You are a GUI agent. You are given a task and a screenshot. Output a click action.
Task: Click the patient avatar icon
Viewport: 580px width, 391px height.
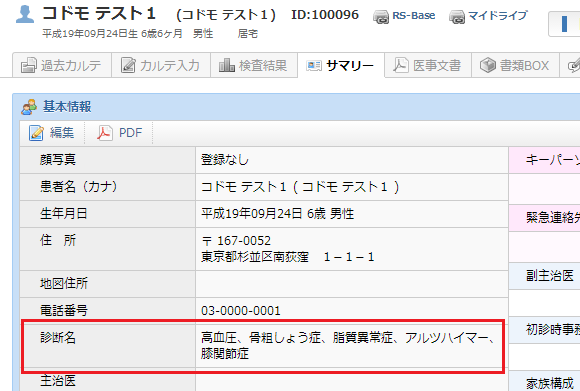pos(25,14)
